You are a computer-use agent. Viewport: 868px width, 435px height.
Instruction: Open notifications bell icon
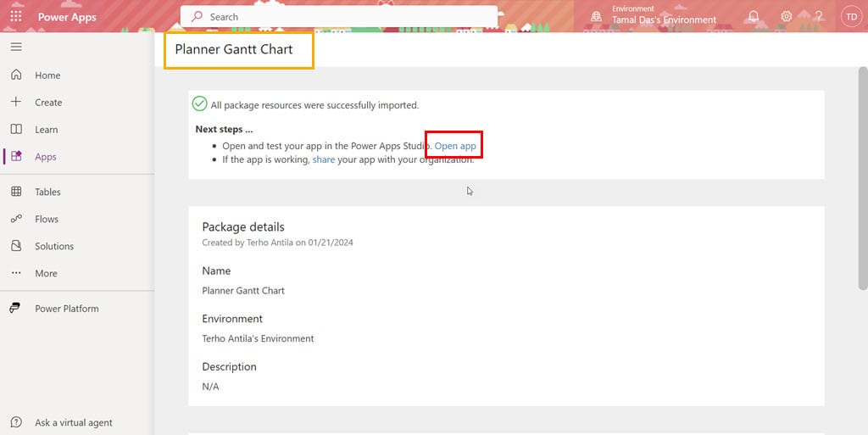click(x=754, y=17)
